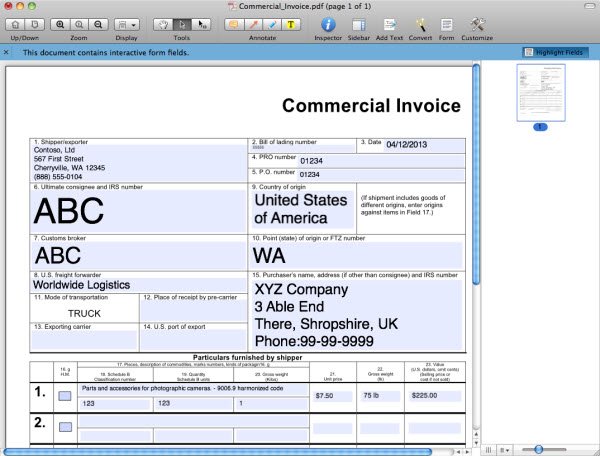600x456 pixels.
Task: Click the row 1 gross weight (kilos) field
Action: point(272,404)
